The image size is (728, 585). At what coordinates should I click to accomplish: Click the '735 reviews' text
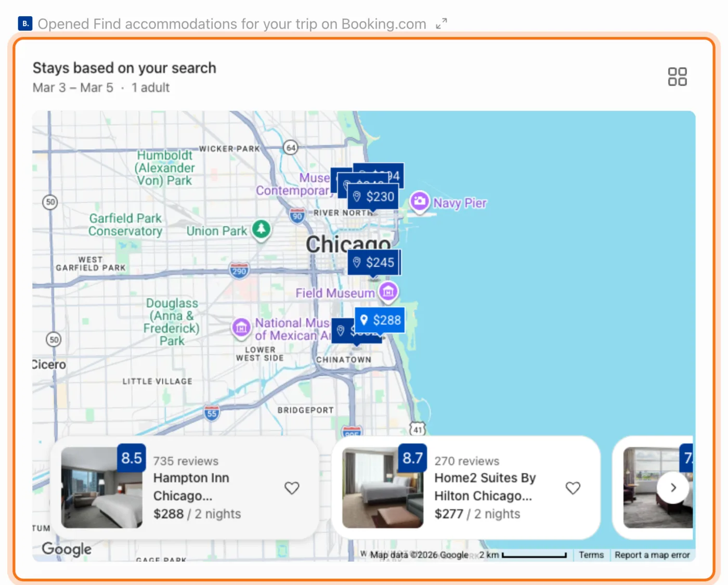pos(186,461)
